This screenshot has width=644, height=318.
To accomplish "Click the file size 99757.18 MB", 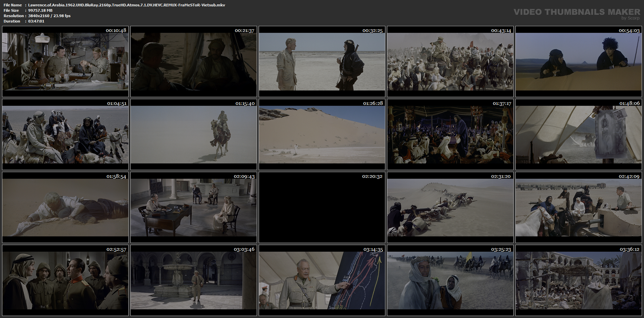I will pos(40,10).
